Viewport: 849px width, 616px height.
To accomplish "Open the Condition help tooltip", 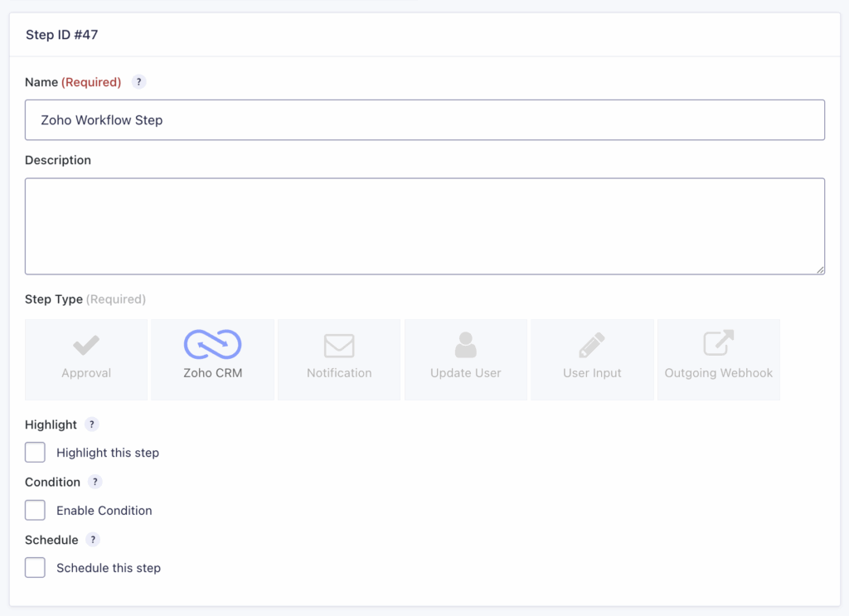I will [x=95, y=482].
